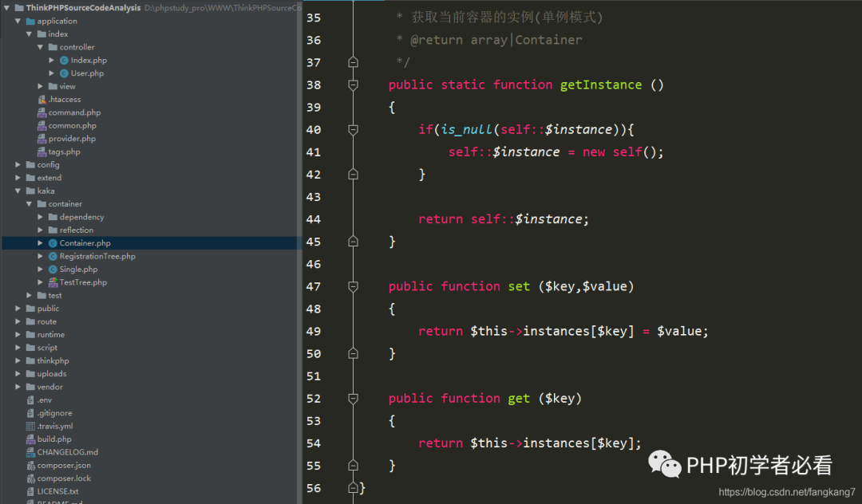Expand the view folder arrow
The image size is (862, 504).
(40, 86)
